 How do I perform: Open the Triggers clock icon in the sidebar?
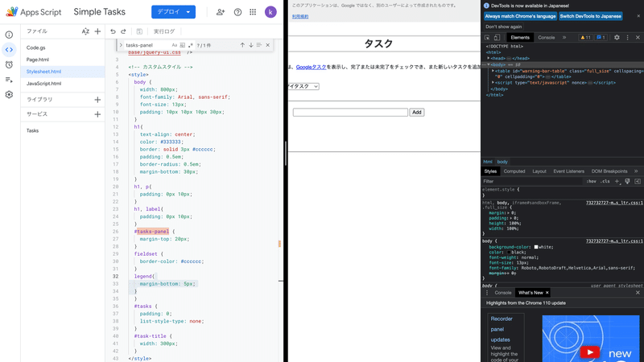[9, 64]
